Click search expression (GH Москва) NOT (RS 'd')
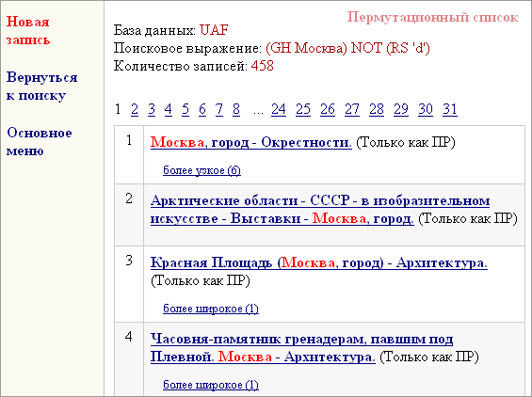This screenshot has width=532, height=397. (347, 48)
